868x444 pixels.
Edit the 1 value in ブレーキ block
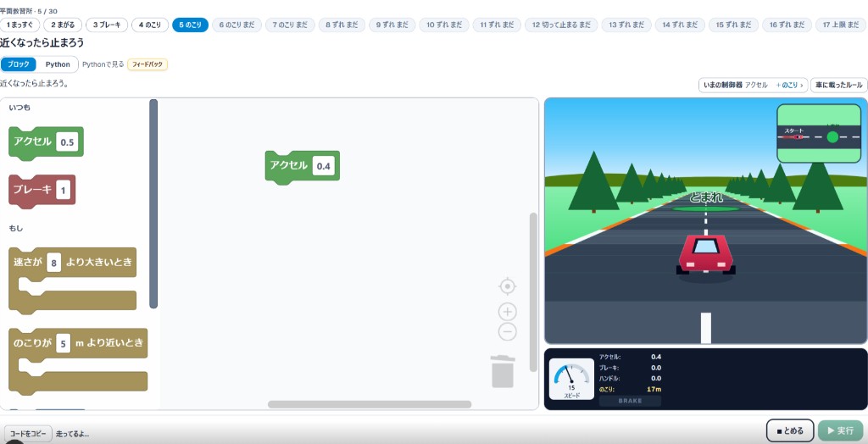(x=63, y=191)
